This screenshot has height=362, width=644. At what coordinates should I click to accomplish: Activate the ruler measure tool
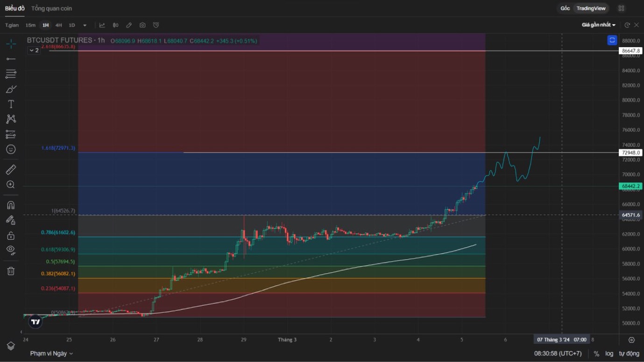11,169
